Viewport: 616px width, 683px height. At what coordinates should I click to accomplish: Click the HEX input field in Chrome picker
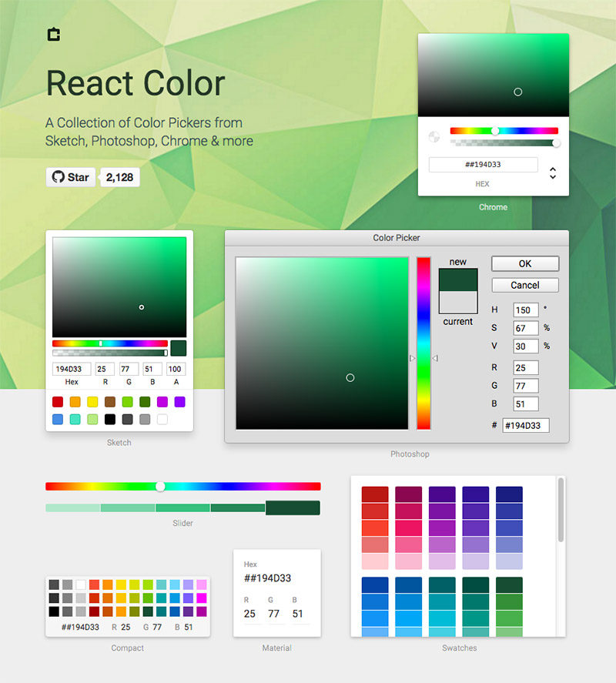tap(483, 165)
